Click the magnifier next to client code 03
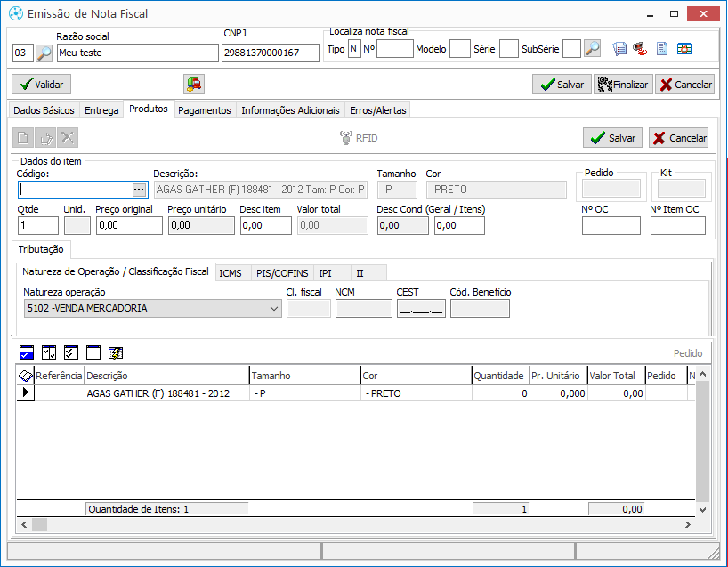Image resolution: width=728 pixels, height=567 pixels. point(44,53)
